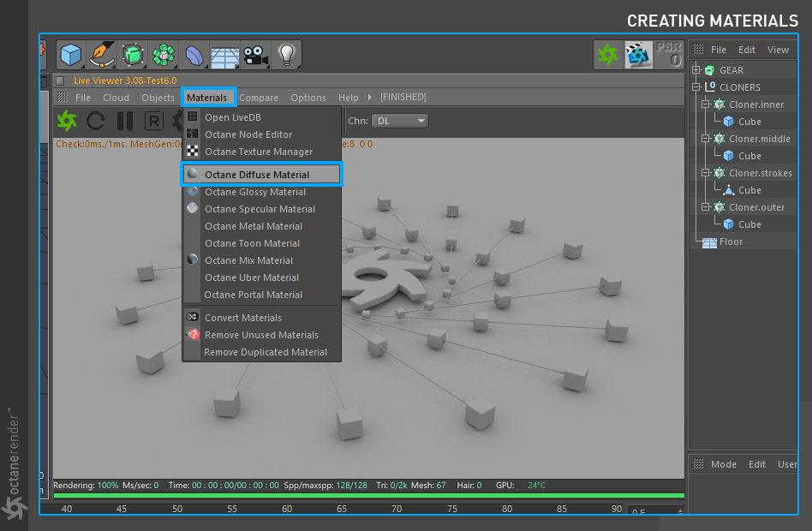Click the PSR reset icon
This screenshot has height=531, width=812.
(x=669, y=54)
